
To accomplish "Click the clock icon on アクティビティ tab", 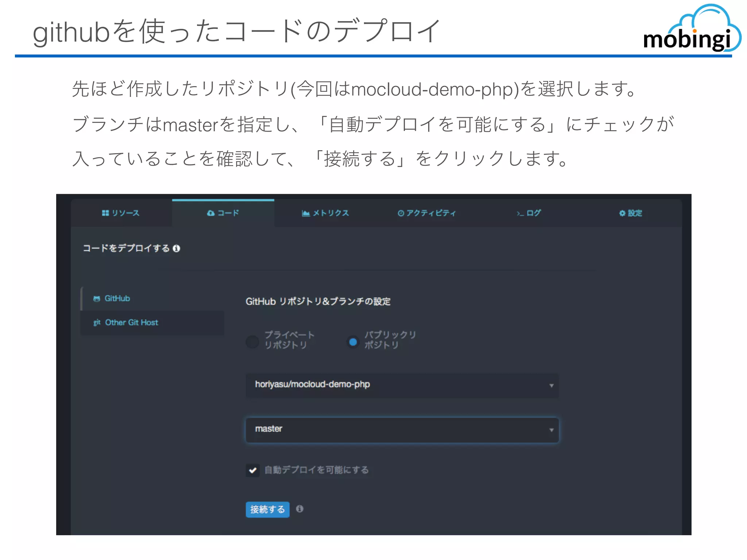I will (x=401, y=213).
